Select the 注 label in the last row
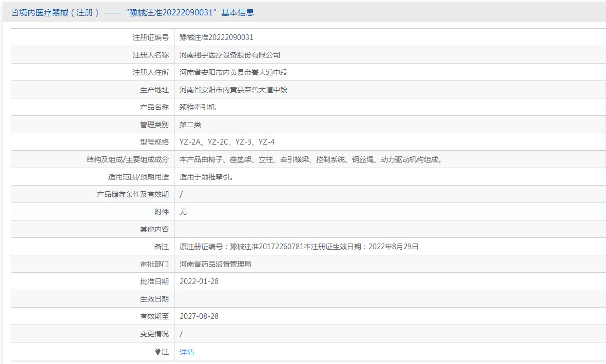This screenshot has height=364, width=606. click(x=165, y=352)
